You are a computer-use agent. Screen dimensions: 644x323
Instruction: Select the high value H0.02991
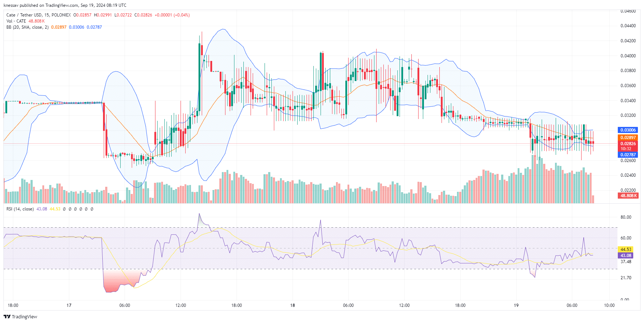pyautogui.click(x=103, y=15)
